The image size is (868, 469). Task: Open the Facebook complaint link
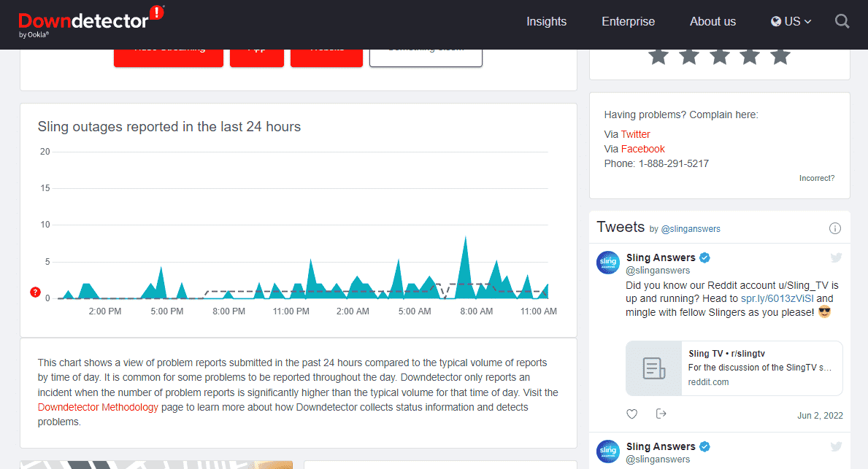tap(642, 149)
